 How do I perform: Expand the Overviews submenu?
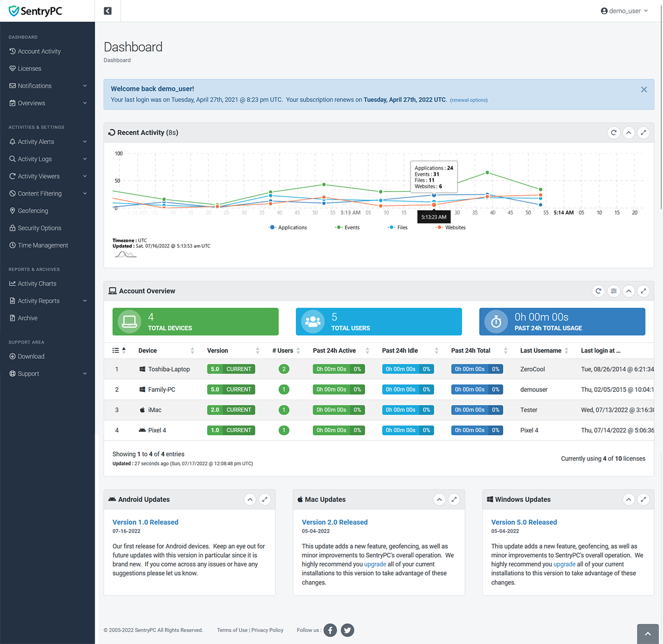[48, 103]
